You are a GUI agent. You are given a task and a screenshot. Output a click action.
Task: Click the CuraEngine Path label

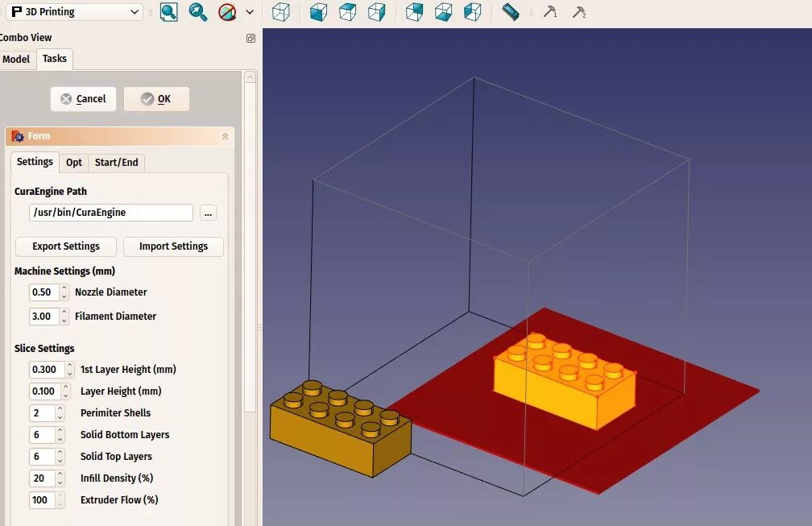[x=51, y=192]
